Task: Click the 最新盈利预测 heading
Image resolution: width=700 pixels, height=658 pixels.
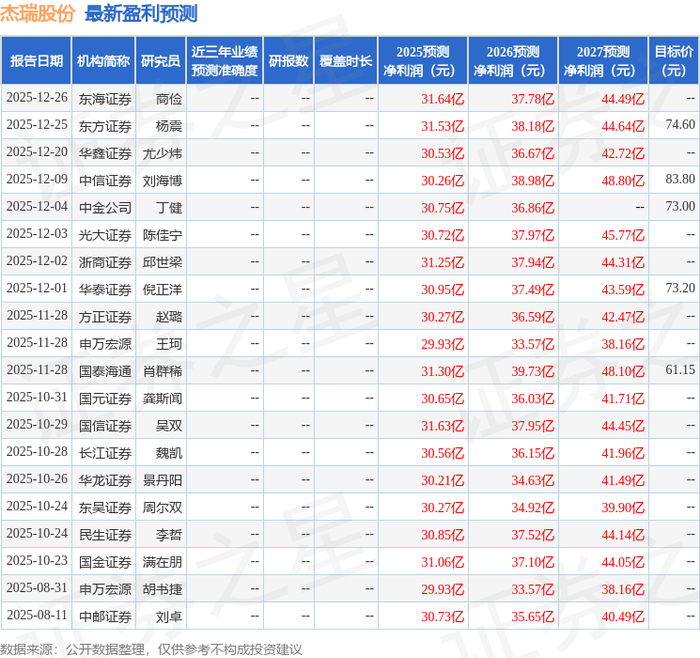Action: pyautogui.click(x=141, y=13)
